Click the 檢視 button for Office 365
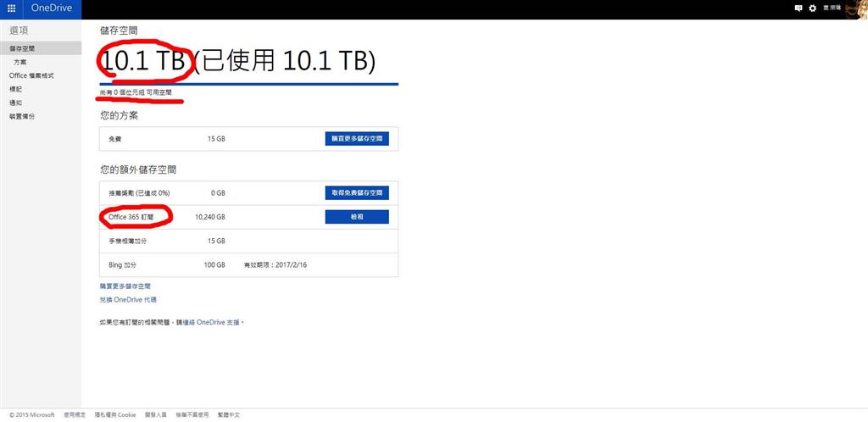 point(357,217)
